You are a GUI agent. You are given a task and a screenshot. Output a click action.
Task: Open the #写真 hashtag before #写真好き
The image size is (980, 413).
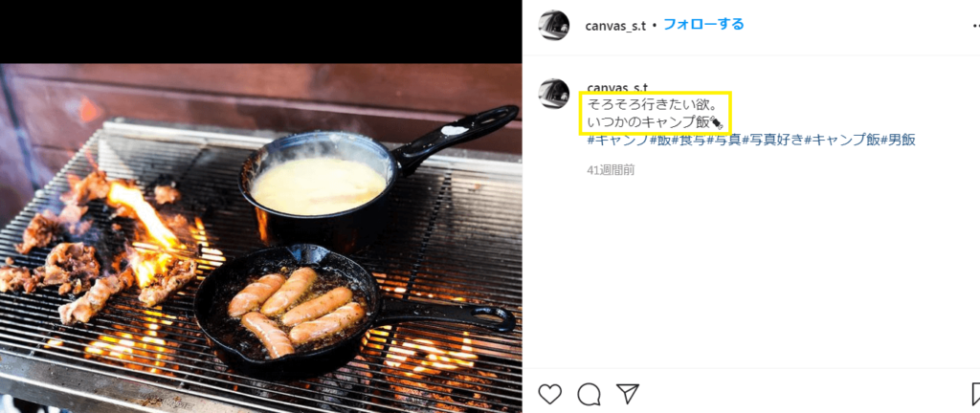[724, 141]
